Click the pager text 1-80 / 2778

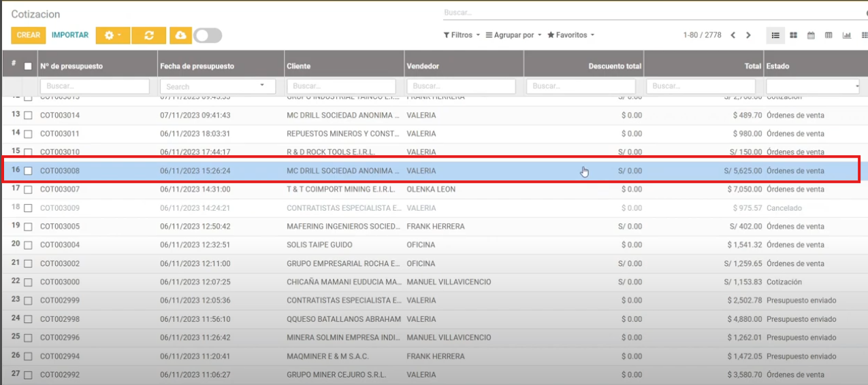702,35
